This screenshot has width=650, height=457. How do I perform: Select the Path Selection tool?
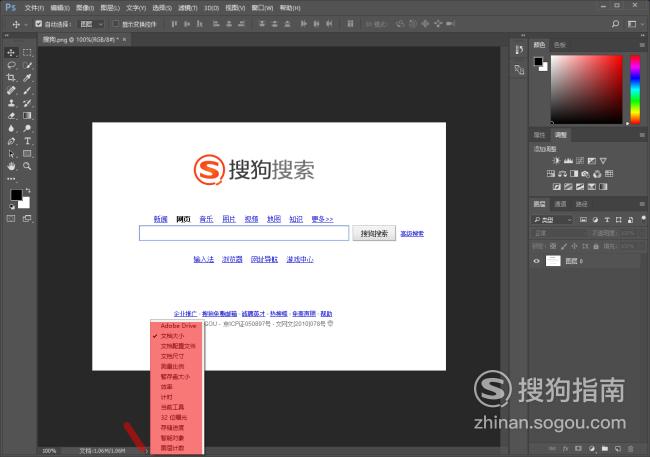point(11,153)
